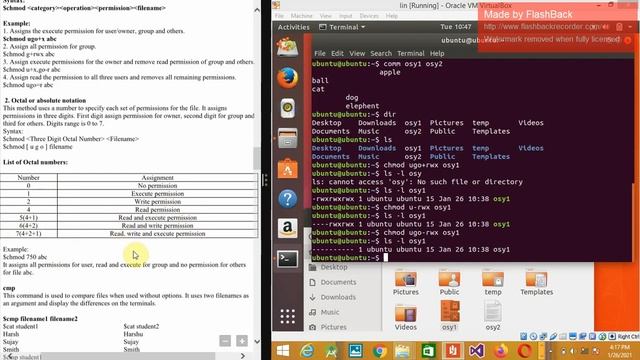
Task: Open VirtualBox Machine menu
Action: 302,16
